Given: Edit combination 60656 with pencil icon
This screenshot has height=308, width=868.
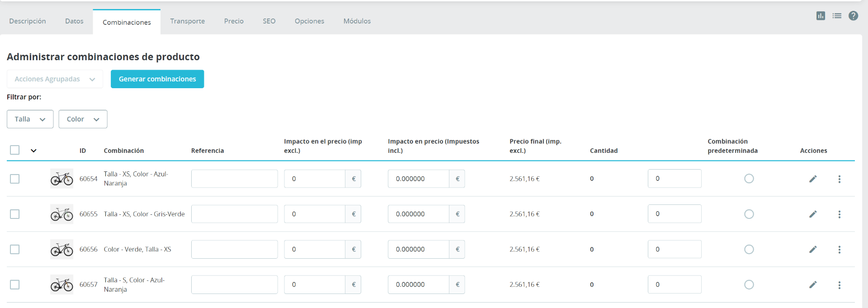Looking at the screenshot, I should point(813,249).
